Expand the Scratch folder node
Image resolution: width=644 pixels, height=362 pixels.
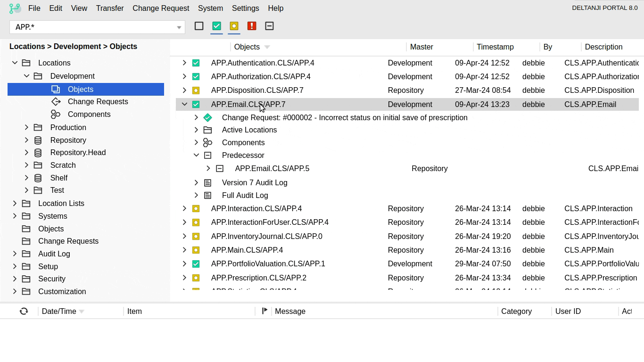[26, 165]
